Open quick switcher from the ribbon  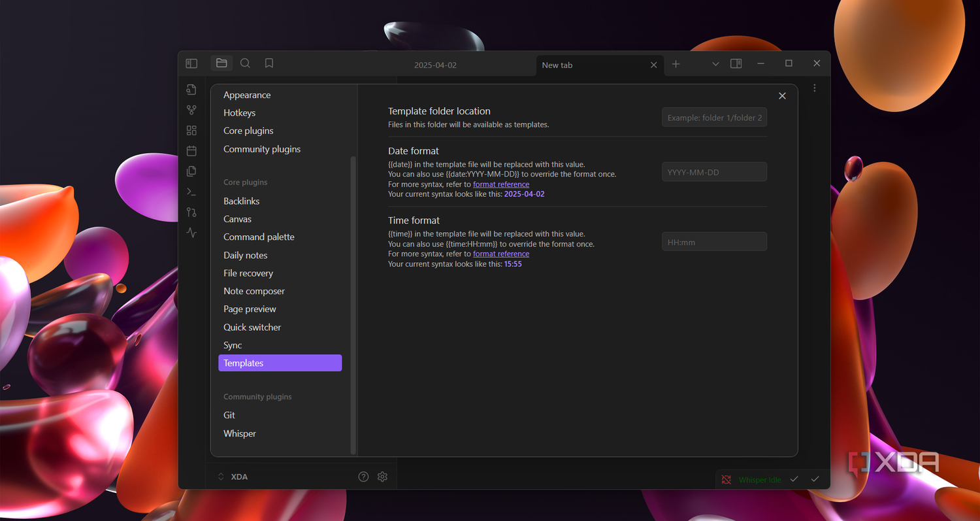[x=191, y=90]
